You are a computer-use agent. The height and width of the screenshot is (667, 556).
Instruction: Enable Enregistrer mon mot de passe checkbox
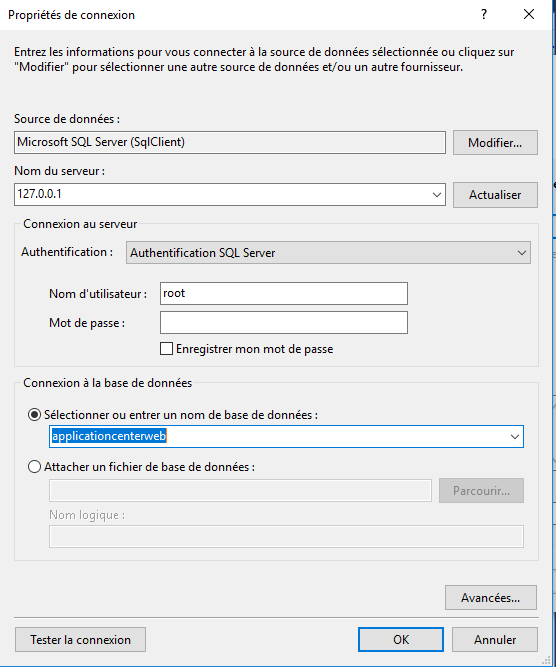[166, 349]
